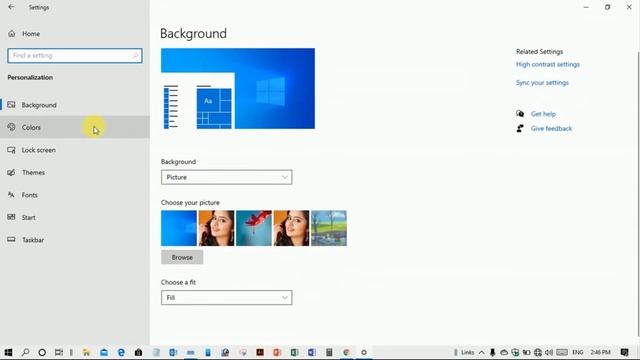Open the Start settings page

[x=75, y=217]
